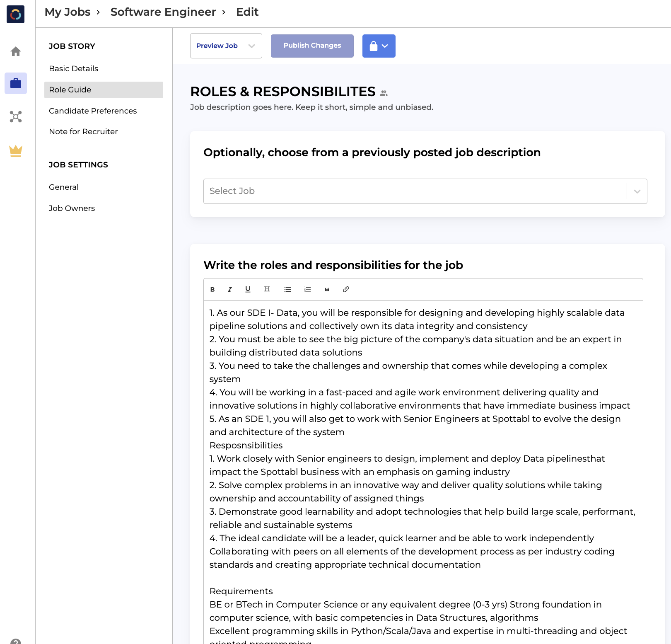Select the Jobs briefcase icon in sidebar
The height and width of the screenshot is (644, 671).
(16, 83)
